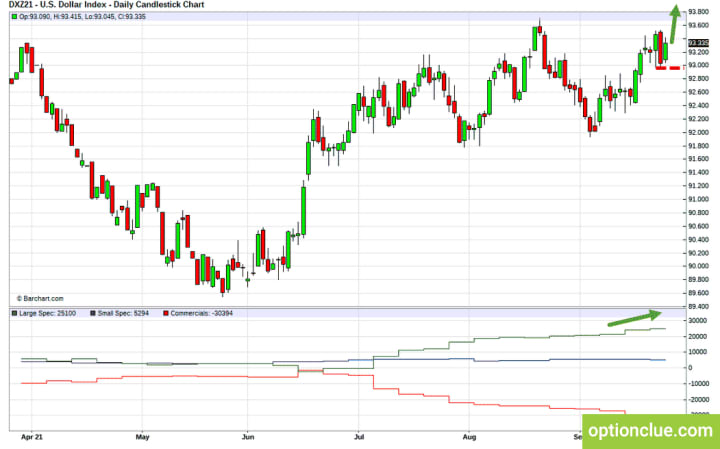
Task: Click the 93.000 price axis label
Action: [698, 65]
